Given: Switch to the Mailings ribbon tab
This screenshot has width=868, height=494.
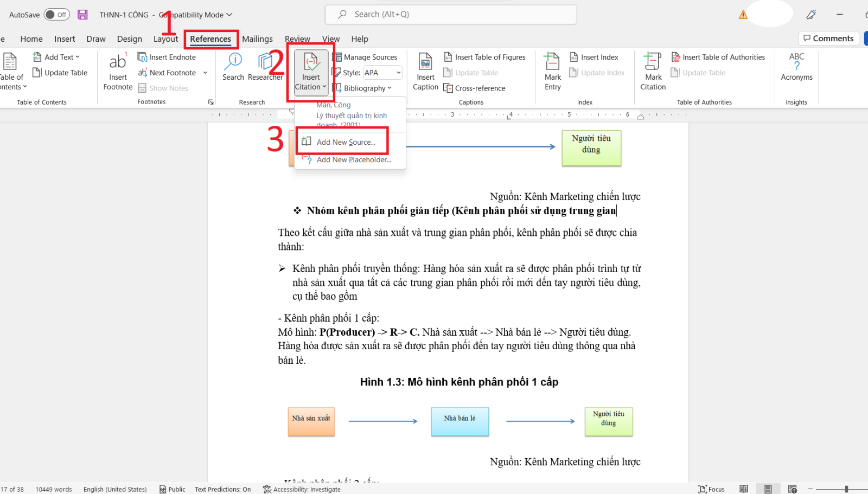Looking at the screenshot, I should (257, 39).
